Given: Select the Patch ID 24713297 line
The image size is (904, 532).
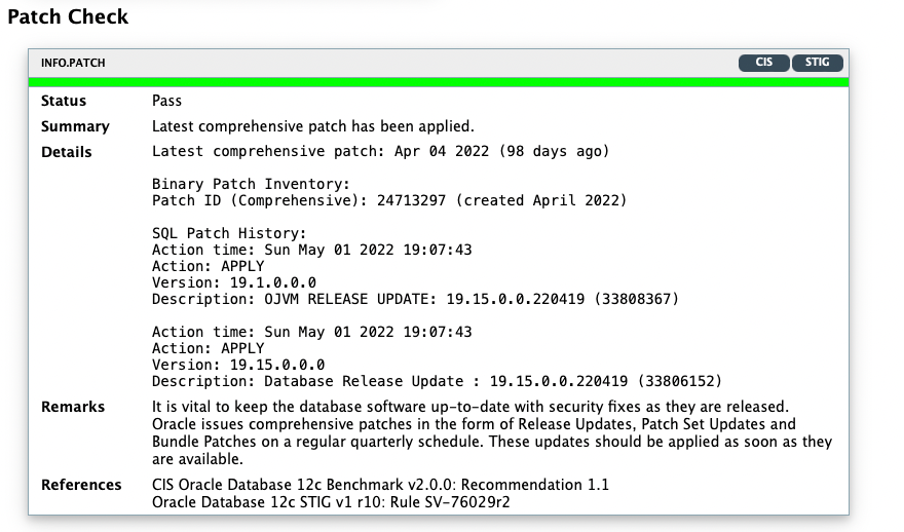Looking at the screenshot, I should (x=389, y=200).
